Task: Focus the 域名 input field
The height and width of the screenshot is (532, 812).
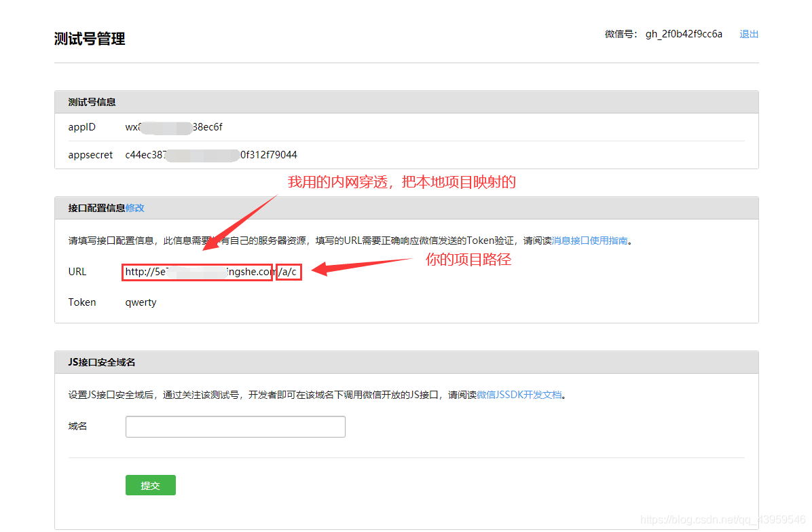Action: [x=235, y=426]
